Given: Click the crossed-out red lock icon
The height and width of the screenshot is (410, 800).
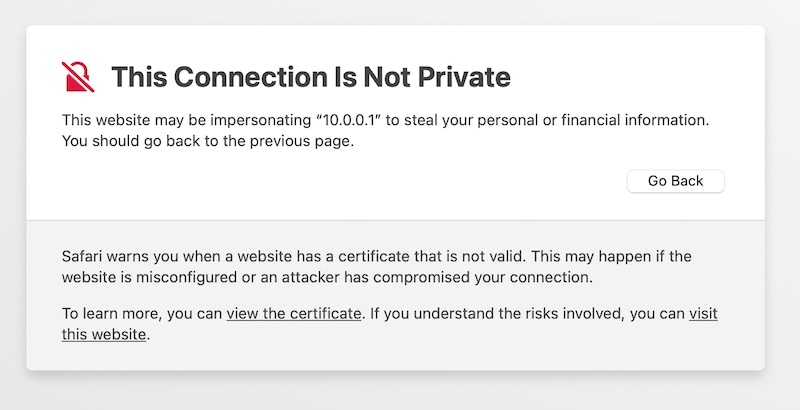Looking at the screenshot, I should pos(78,76).
